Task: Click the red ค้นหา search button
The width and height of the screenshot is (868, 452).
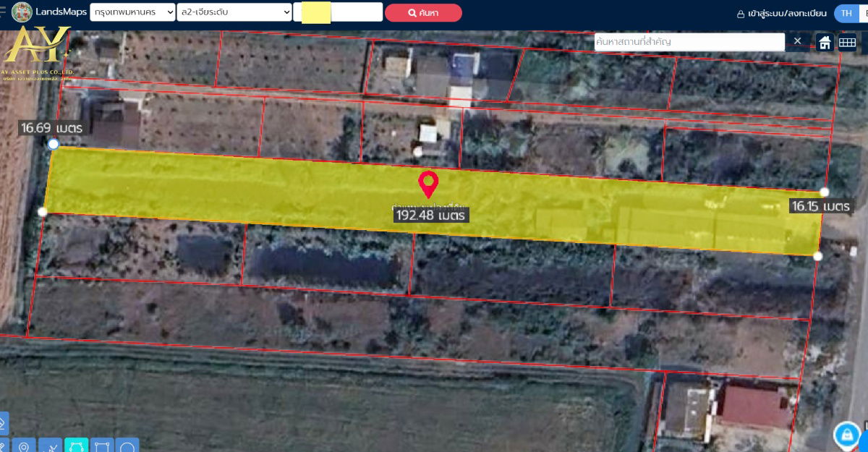Action: pyautogui.click(x=423, y=12)
